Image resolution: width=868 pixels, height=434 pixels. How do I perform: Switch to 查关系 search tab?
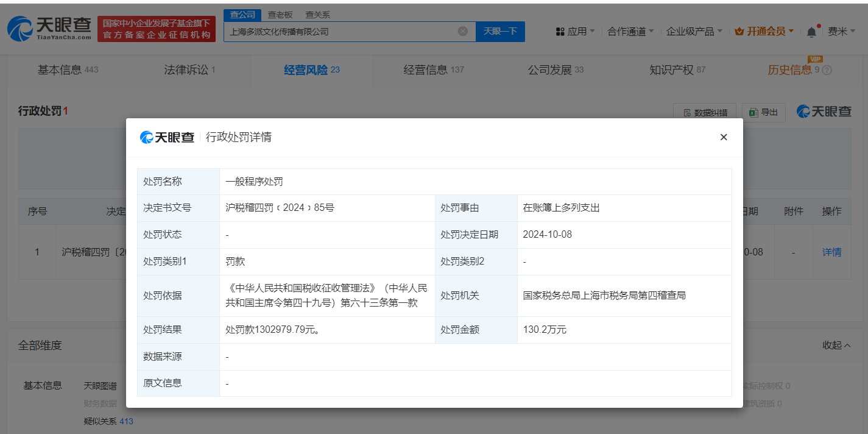pos(317,15)
